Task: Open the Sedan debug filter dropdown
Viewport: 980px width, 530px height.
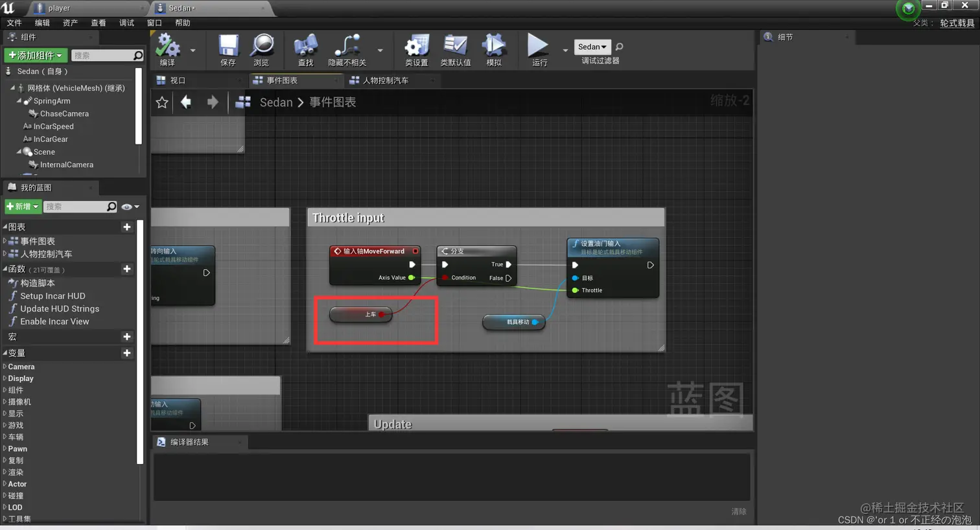Action: tap(592, 47)
